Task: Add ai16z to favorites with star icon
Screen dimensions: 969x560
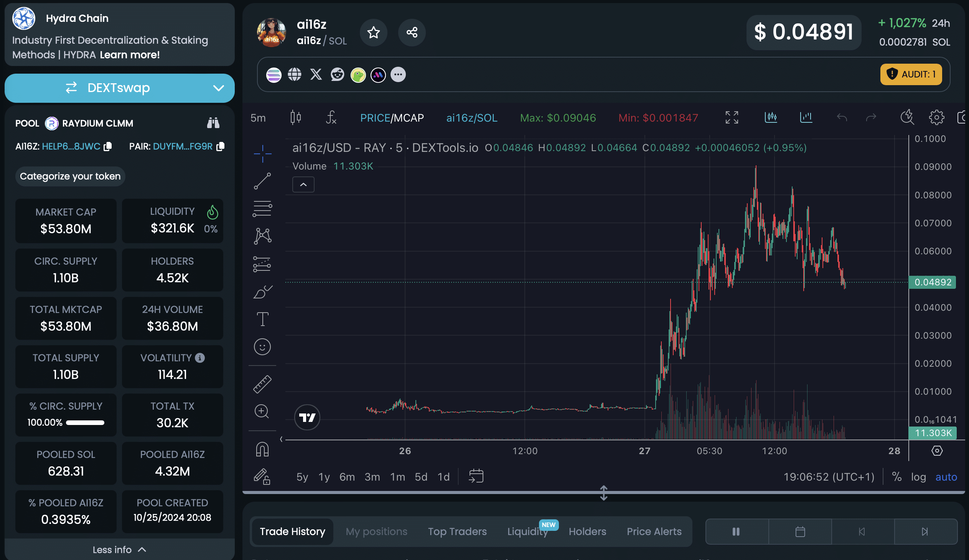Action: click(x=373, y=32)
